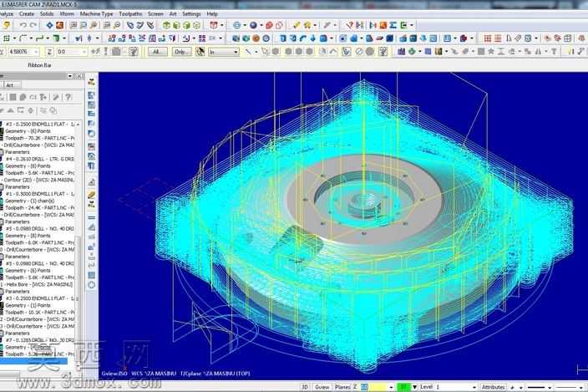
Task: Click the blue diamond Fit-to-screen icon
Action: pos(49,26)
